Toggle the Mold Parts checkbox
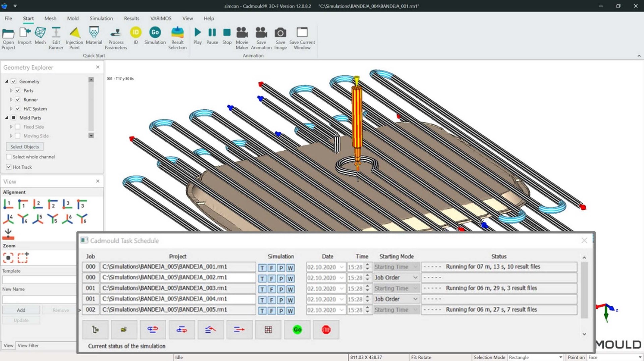 click(14, 117)
